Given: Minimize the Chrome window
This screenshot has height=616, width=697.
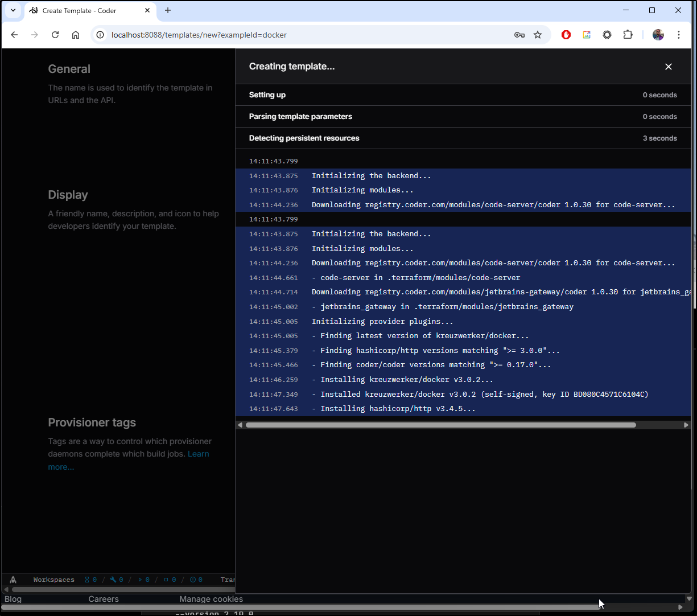Looking at the screenshot, I should (x=626, y=10).
